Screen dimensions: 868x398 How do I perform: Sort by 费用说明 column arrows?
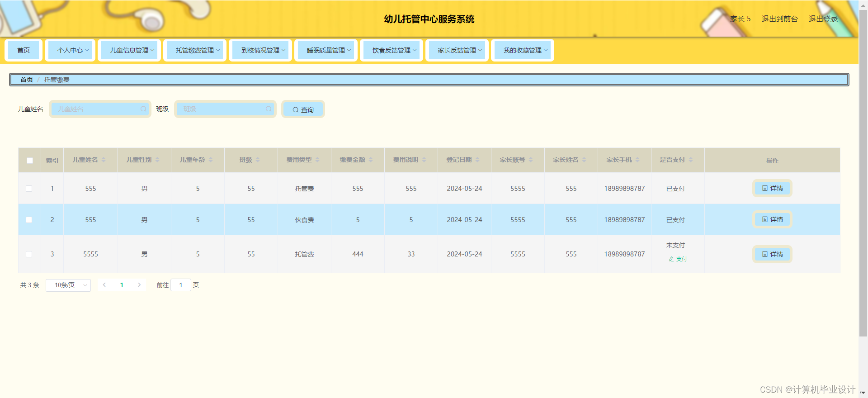point(424,160)
